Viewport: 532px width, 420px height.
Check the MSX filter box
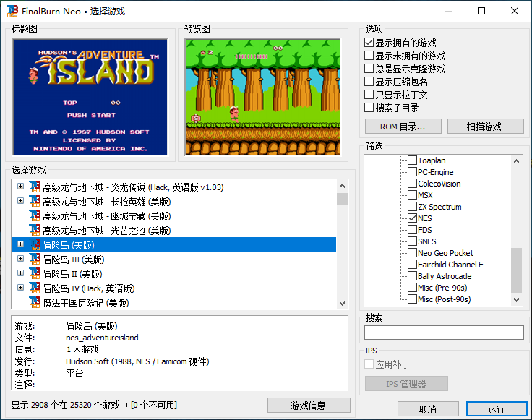click(x=412, y=194)
